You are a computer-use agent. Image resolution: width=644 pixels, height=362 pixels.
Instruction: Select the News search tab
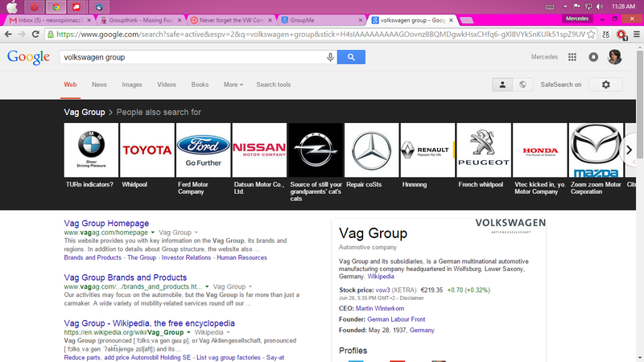pos(99,84)
